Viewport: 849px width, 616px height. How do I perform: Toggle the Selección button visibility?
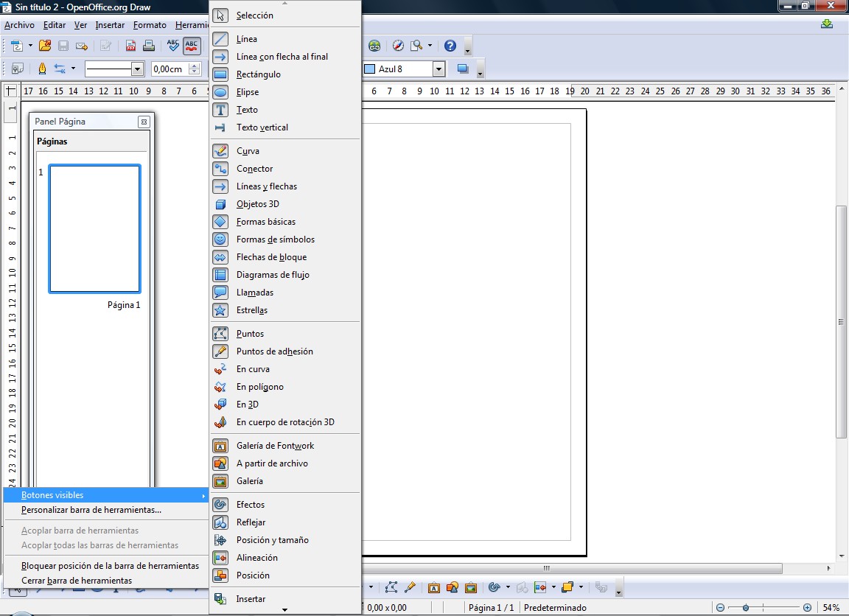(284, 15)
